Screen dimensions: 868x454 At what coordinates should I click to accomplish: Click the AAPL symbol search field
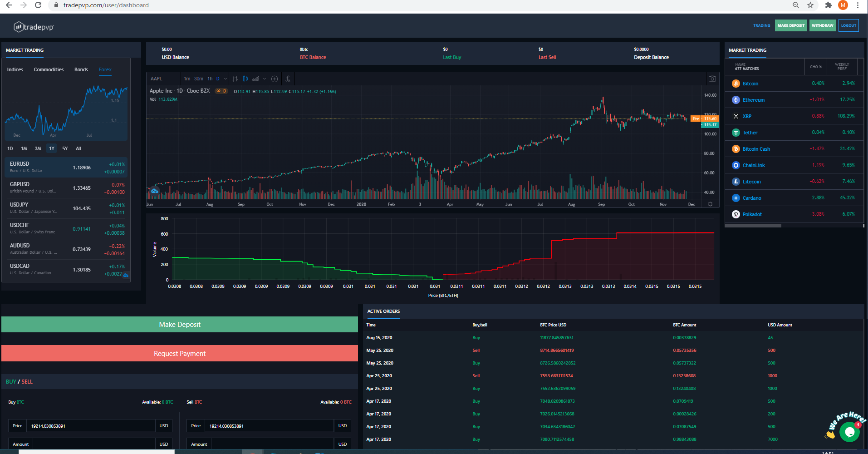point(163,79)
